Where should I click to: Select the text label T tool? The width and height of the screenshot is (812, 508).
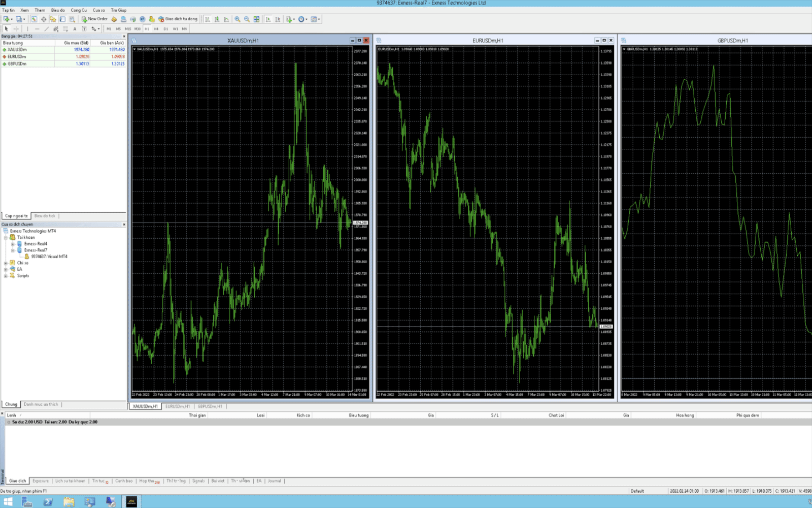[84, 29]
